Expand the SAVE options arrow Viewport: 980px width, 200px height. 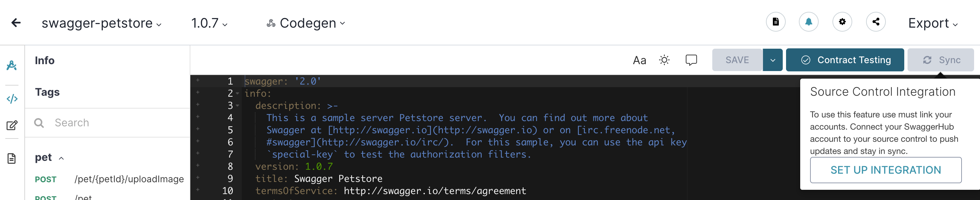coord(772,60)
